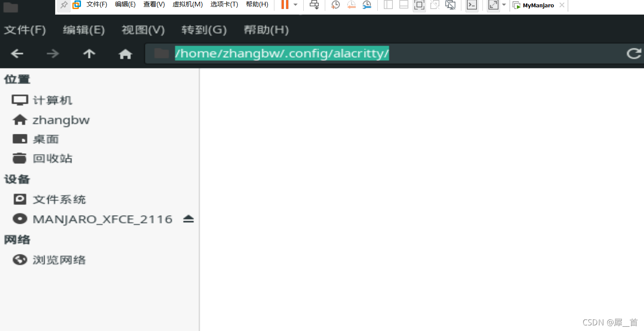Click the Unity mode icon
The height and width of the screenshot is (331, 644).
pyautogui.click(x=435, y=5)
